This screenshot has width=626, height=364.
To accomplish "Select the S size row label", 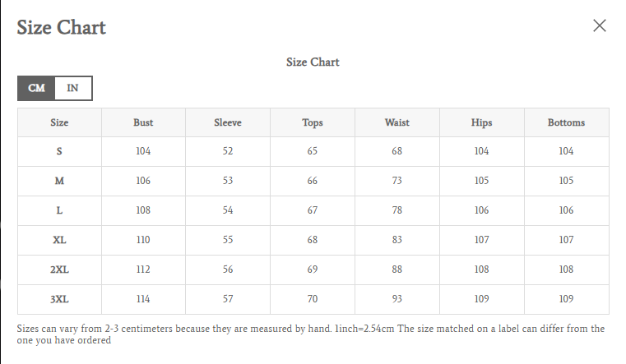I will (x=59, y=151).
